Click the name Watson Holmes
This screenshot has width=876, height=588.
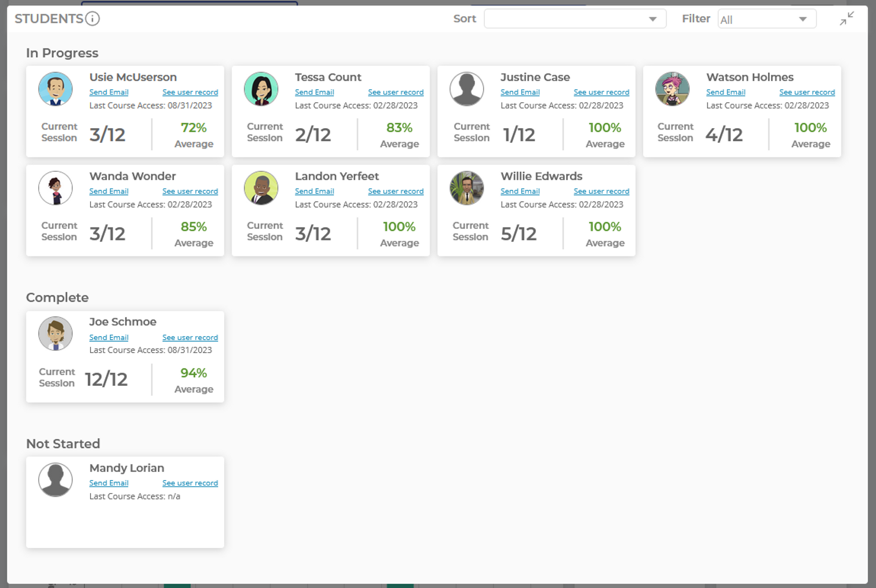click(x=750, y=77)
